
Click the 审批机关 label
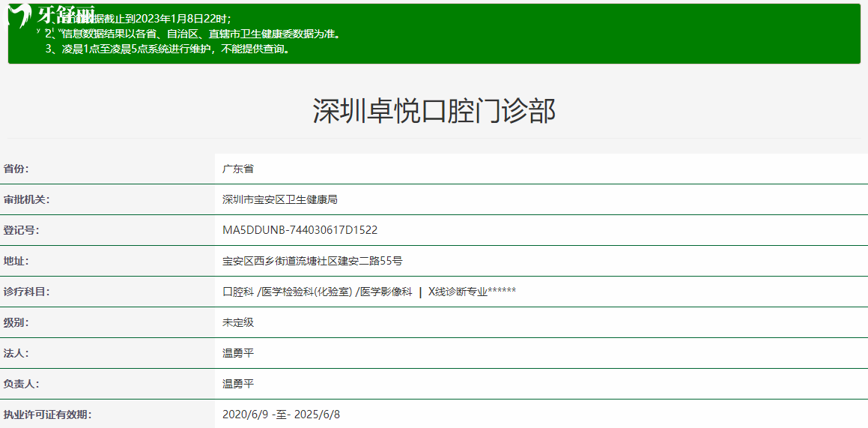point(26,199)
